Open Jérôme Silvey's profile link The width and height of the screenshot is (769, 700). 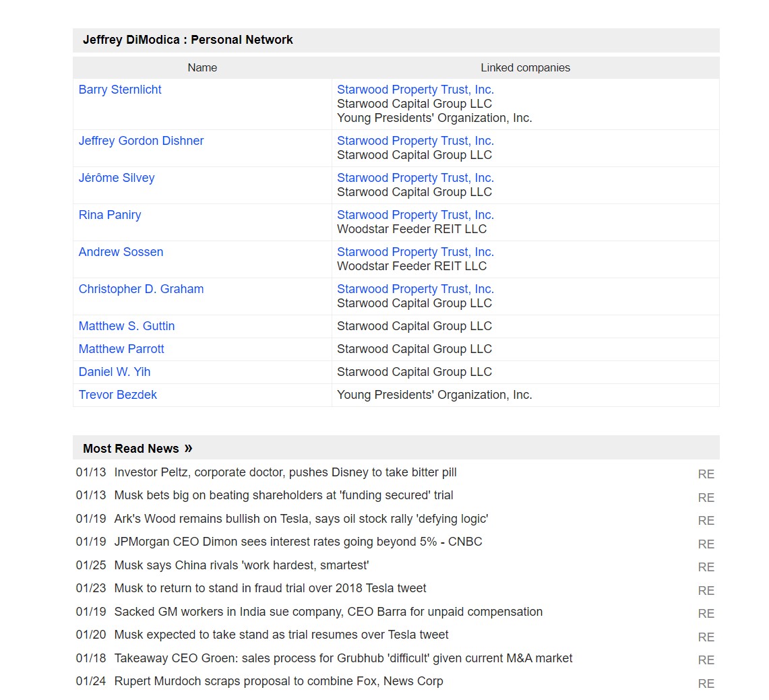point(116,178)
